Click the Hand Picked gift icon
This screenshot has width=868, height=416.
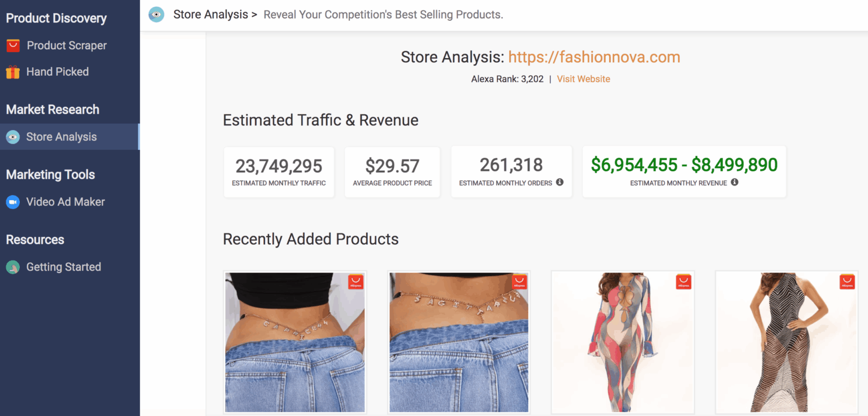tap(13, 72)
